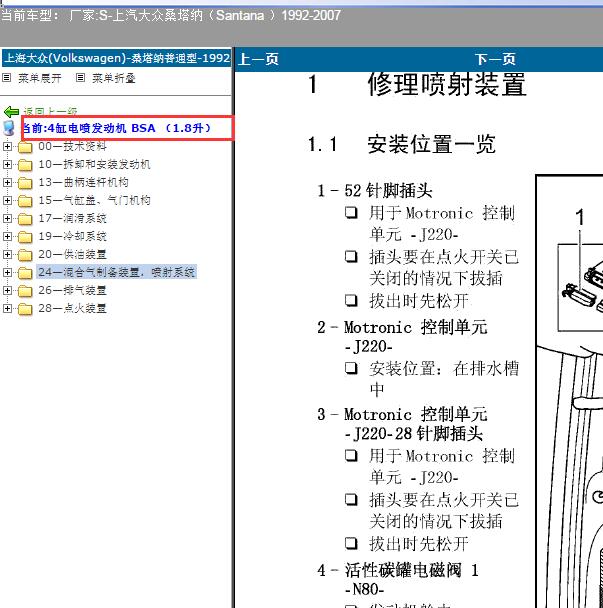Click the computer icon beside current engine
Image resolution: width=603 pixels, height=608 pixels.
point(9,128)
